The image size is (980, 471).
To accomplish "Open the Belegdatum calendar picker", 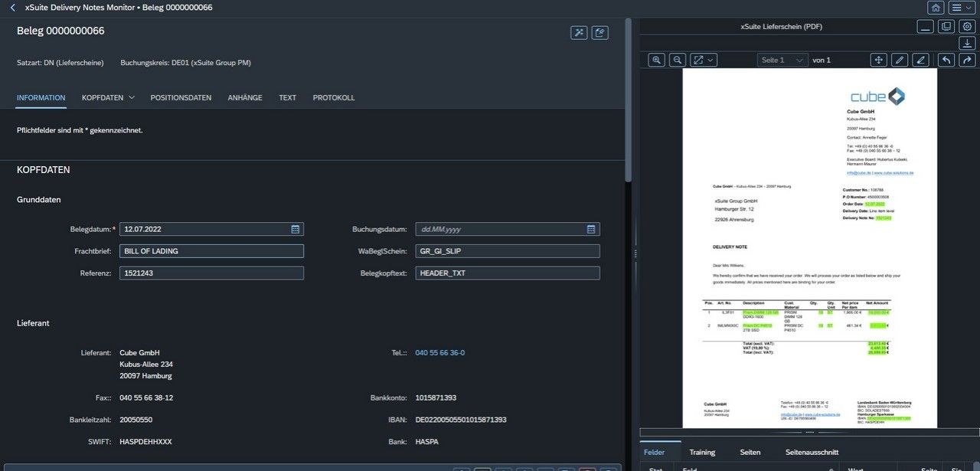I will (295, 229).
